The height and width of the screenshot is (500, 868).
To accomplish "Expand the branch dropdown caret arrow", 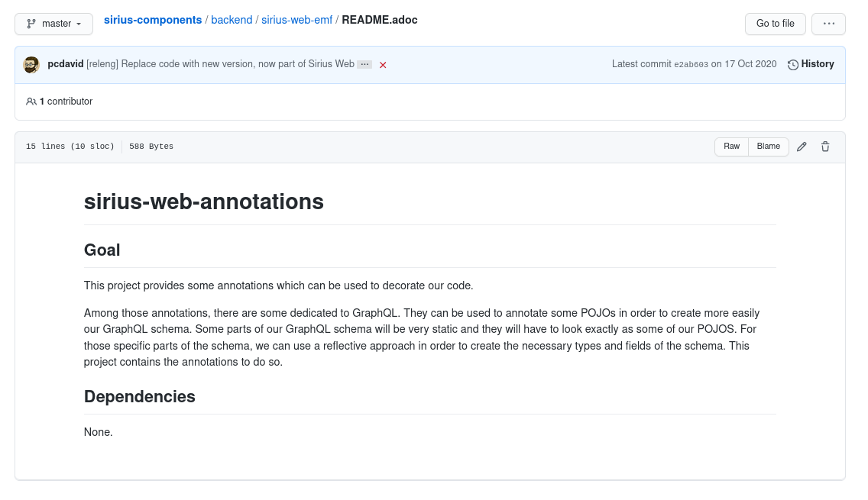I will [78, 24].
